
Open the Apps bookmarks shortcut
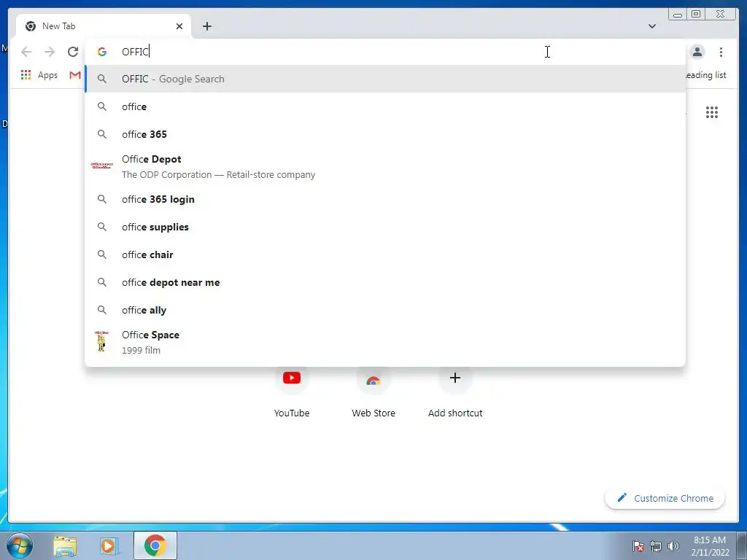(x=39, y=75)
